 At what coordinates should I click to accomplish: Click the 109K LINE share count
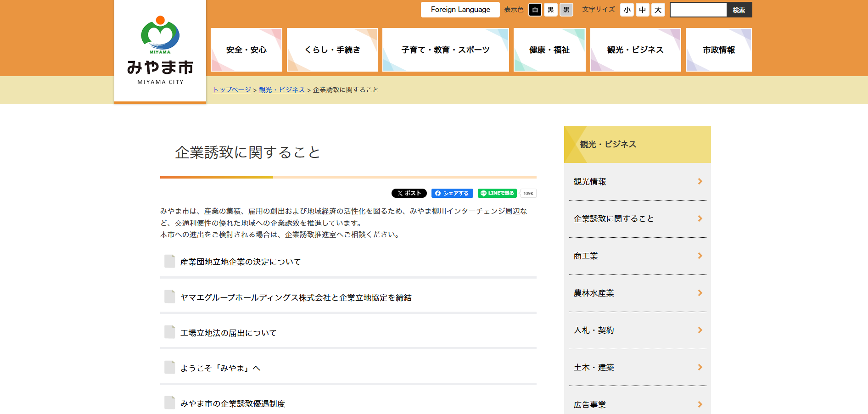click(x=528, y=193)
